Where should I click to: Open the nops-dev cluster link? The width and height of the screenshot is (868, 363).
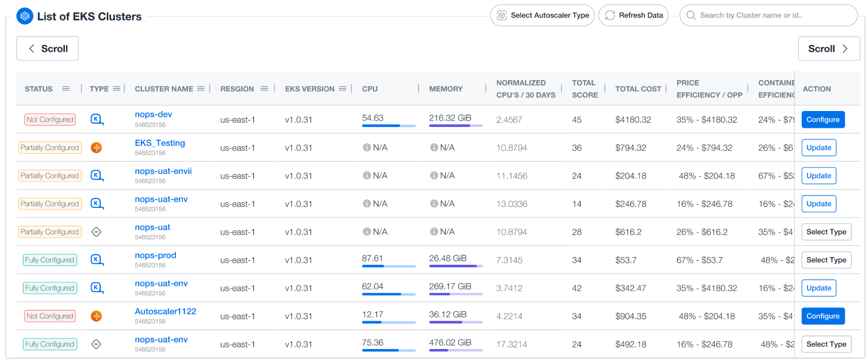[153, 114]
